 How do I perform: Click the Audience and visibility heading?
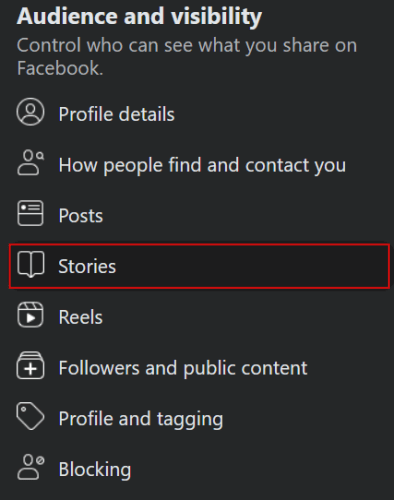click(139, 16)
